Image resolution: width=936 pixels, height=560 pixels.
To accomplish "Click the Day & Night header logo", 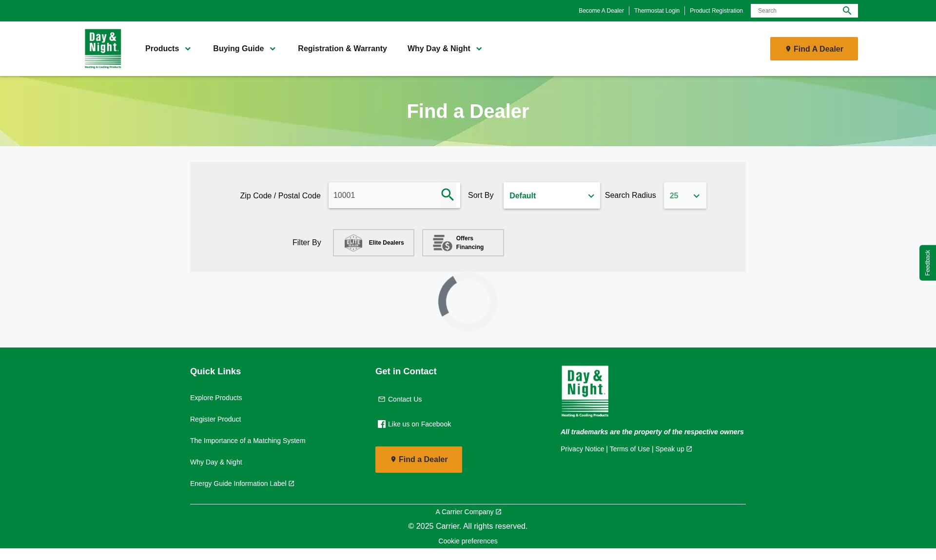I will click(x=103, y=49).
